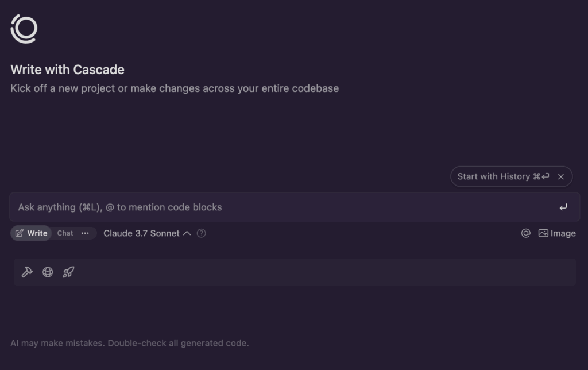Expand the chevron next to the model name
588x370 pixels.
[187, 233]
